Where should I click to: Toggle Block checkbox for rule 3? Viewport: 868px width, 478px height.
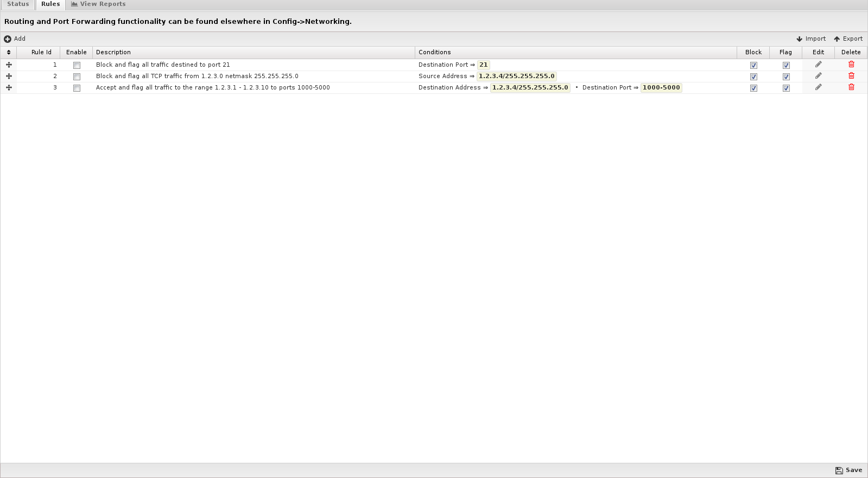point(753,88)
